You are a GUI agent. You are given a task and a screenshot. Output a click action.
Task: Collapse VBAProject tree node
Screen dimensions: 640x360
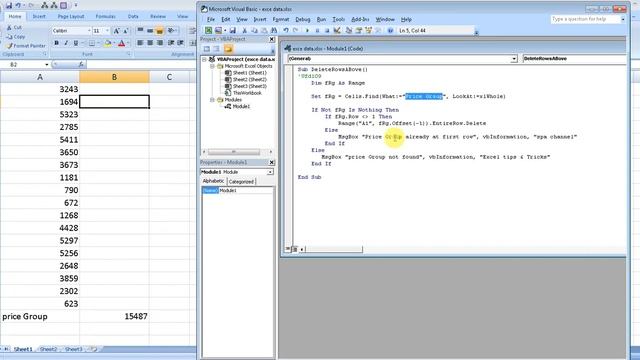[x=204, y=59]
